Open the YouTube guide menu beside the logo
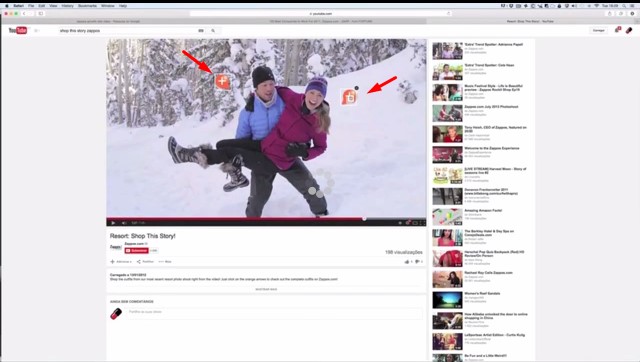Viewport: 640px width, 362px height. tap(36, 31)
